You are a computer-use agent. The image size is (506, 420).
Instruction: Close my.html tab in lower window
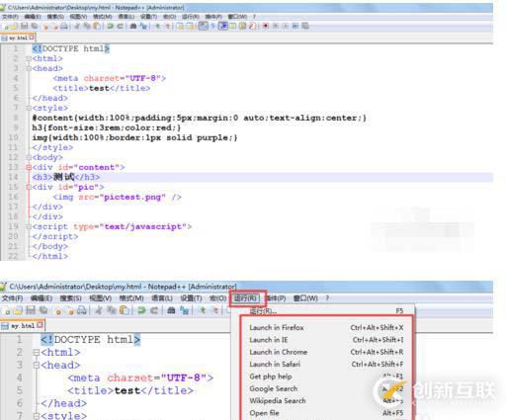(x=40, y=325)
